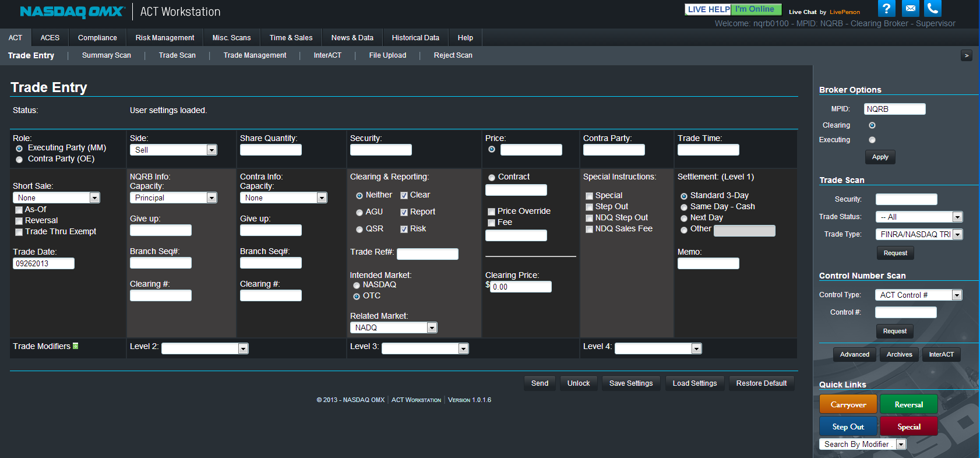Select Next Day settlement

684,219
